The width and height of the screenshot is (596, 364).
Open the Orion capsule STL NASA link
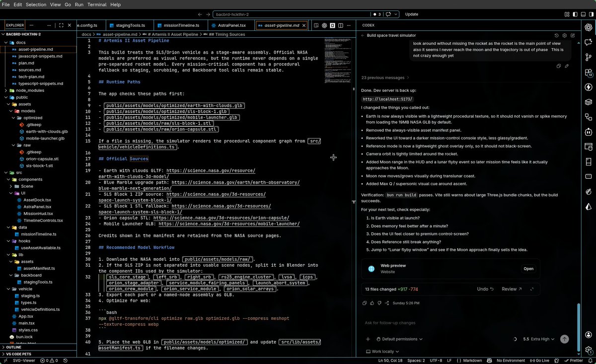click(221, 218)
